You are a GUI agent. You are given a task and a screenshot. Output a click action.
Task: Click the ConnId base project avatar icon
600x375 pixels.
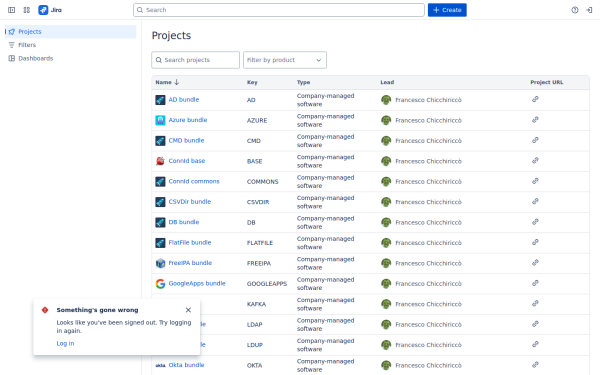point(160,161)
